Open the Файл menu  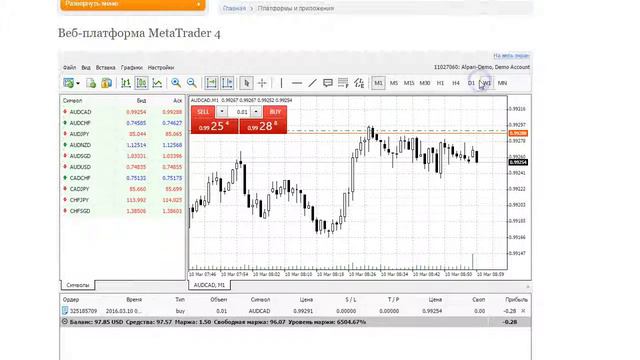[x=69, y=68]
